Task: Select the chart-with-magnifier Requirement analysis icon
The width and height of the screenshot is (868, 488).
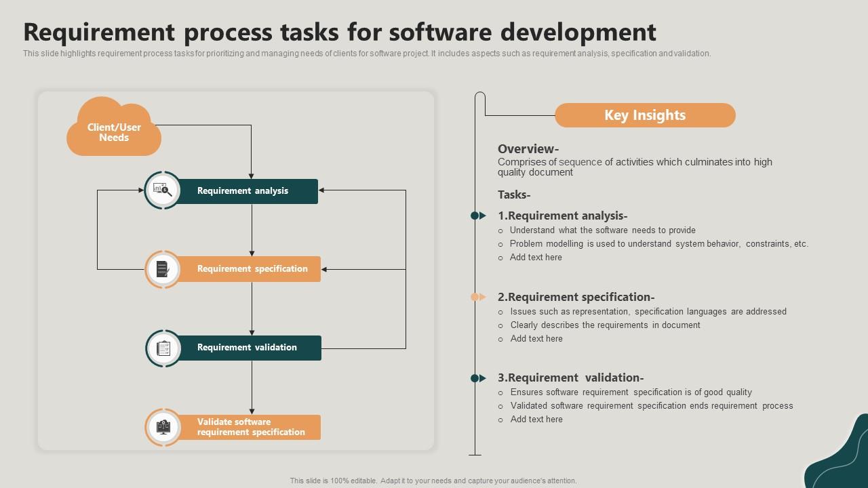Action: 162,190
